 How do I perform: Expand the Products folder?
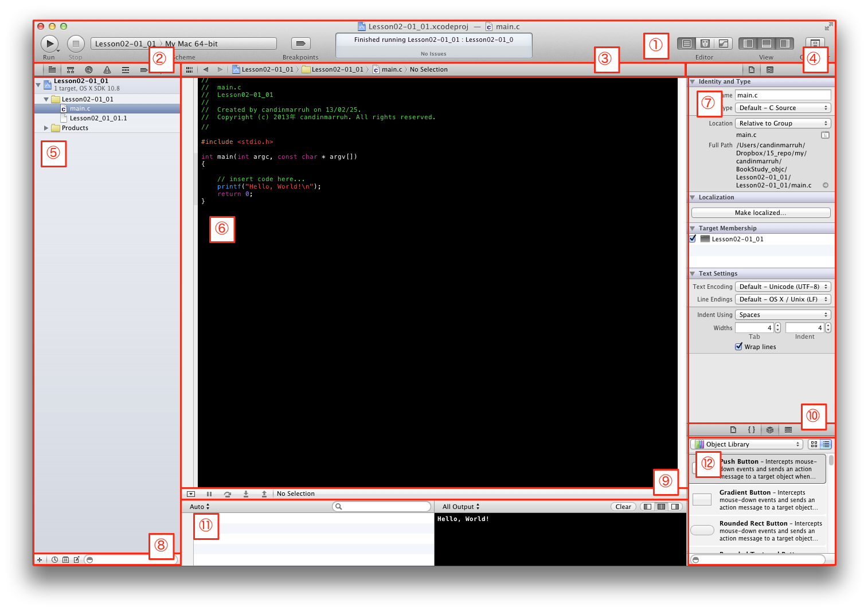[x=46, y=128]
